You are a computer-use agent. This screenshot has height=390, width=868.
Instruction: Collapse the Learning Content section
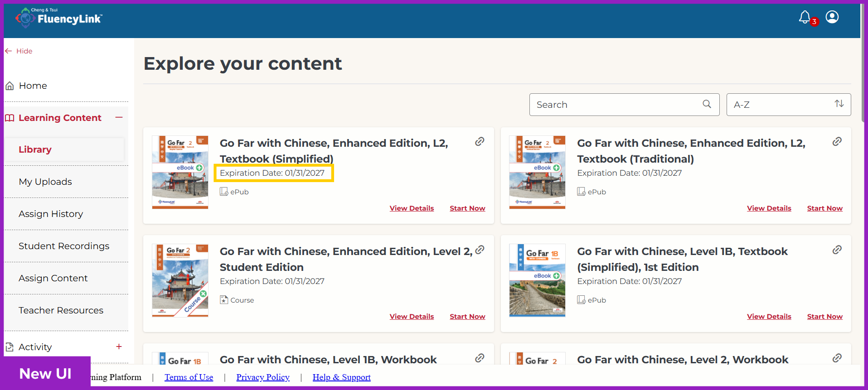coord(119,117)
